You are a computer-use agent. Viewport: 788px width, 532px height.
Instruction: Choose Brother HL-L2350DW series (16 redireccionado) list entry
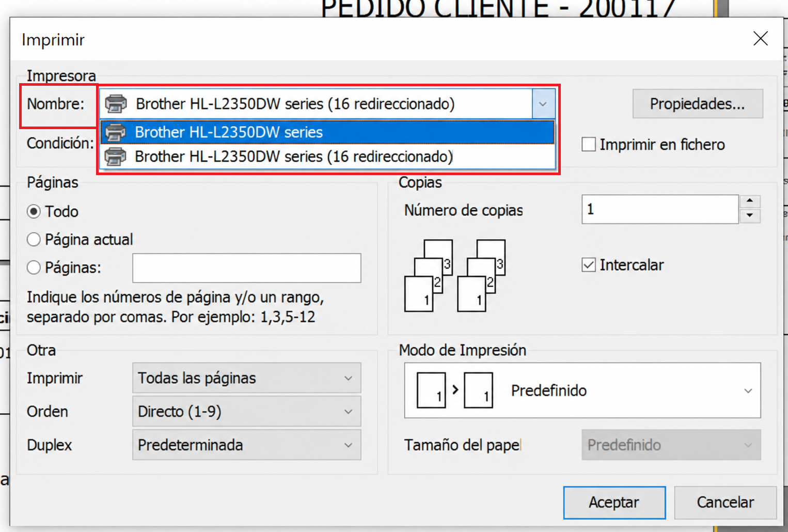tap(327, 157)
